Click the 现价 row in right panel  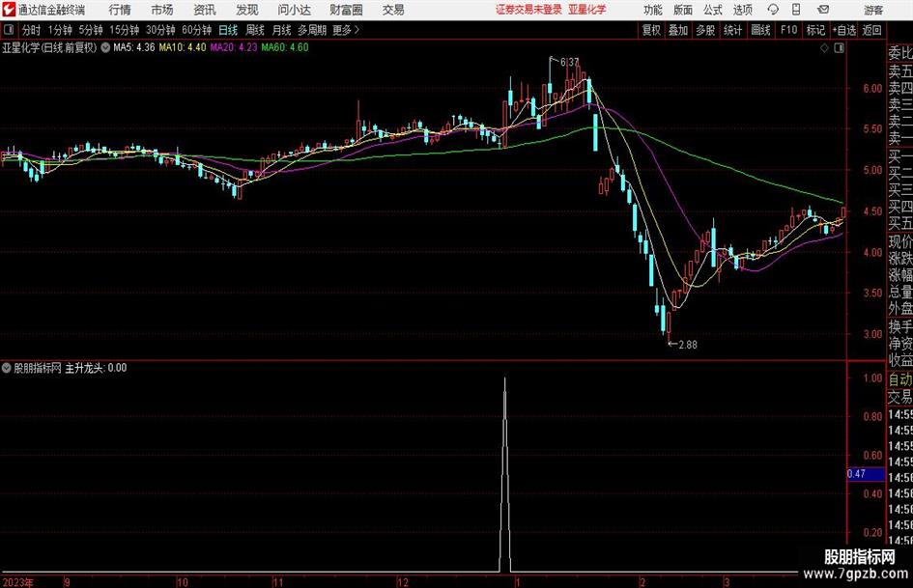point(900,241)
